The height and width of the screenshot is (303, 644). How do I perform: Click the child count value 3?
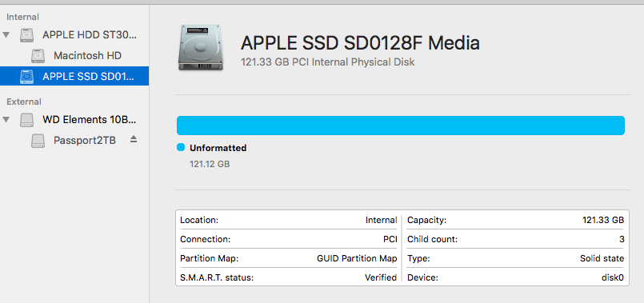point(622,239)
